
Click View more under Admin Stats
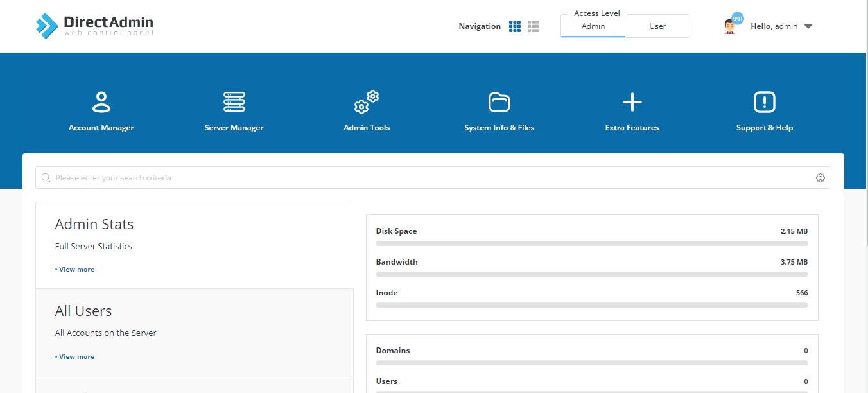click(x=74, y=270)
